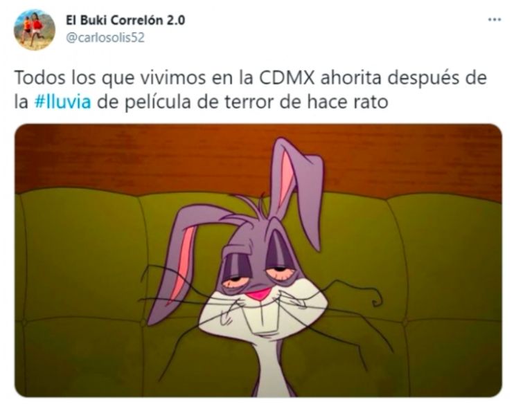Open the #lluvia hashtag link

click(x=63, y=102)
